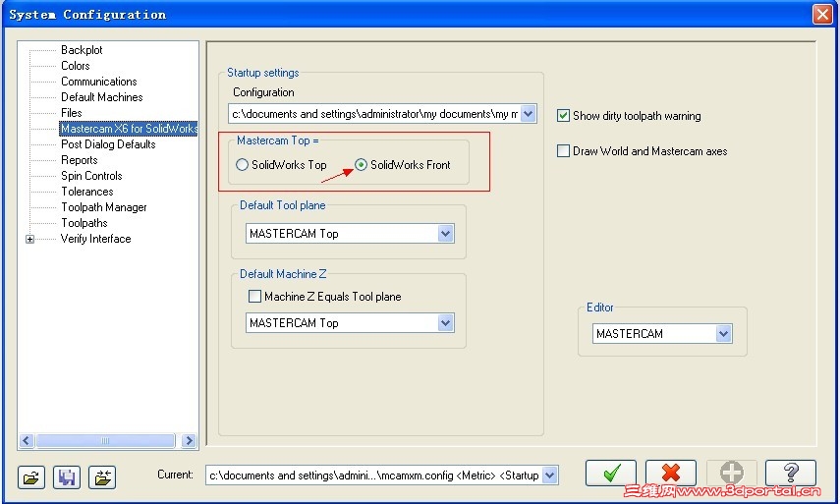Screen dimensions: 840x504
Task: Select Mastercam X6 for SolidWorks item
Action: (x=129, y=129)
